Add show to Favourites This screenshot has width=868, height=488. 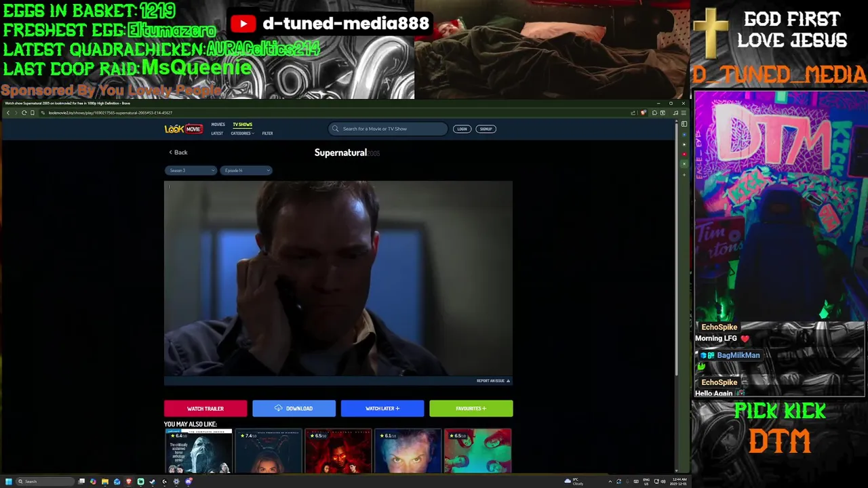(x=471, y=409)
